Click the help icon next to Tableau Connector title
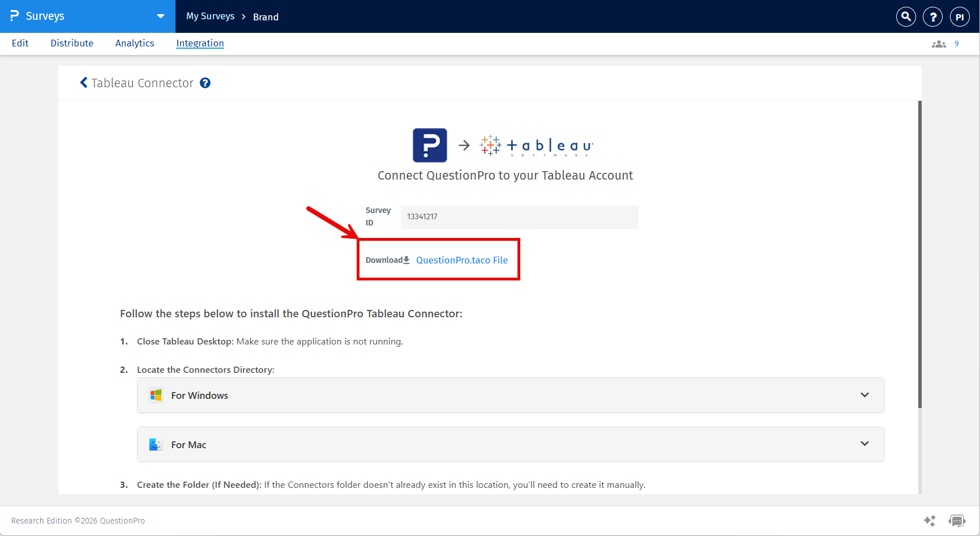 click(205, 83)
